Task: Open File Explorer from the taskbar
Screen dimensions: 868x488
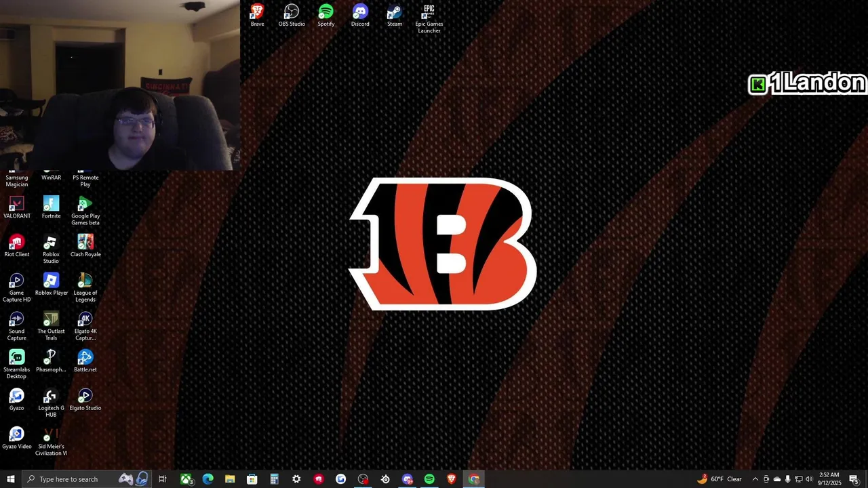Action: pyautogui.click(x=230, y=479)
